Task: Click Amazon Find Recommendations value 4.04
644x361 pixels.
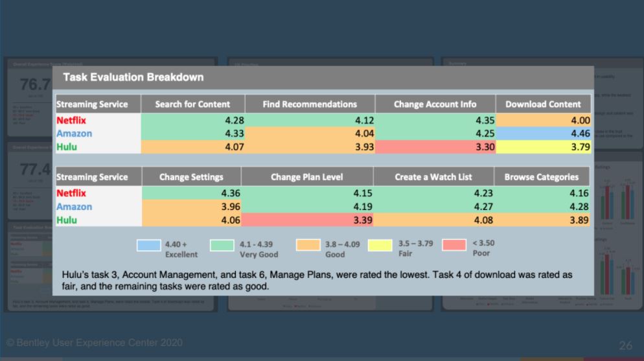Action: point(364,134)
